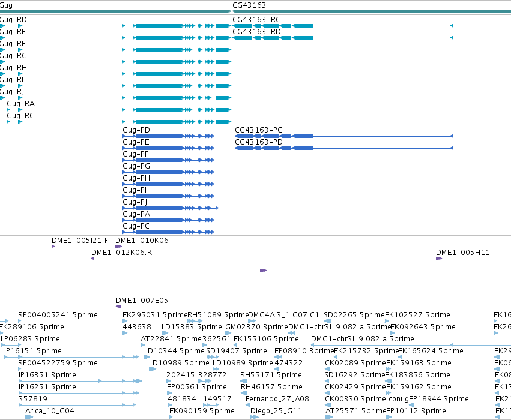Select the Gug-PC protein label

pyautogui.click(x=136, y=226)
